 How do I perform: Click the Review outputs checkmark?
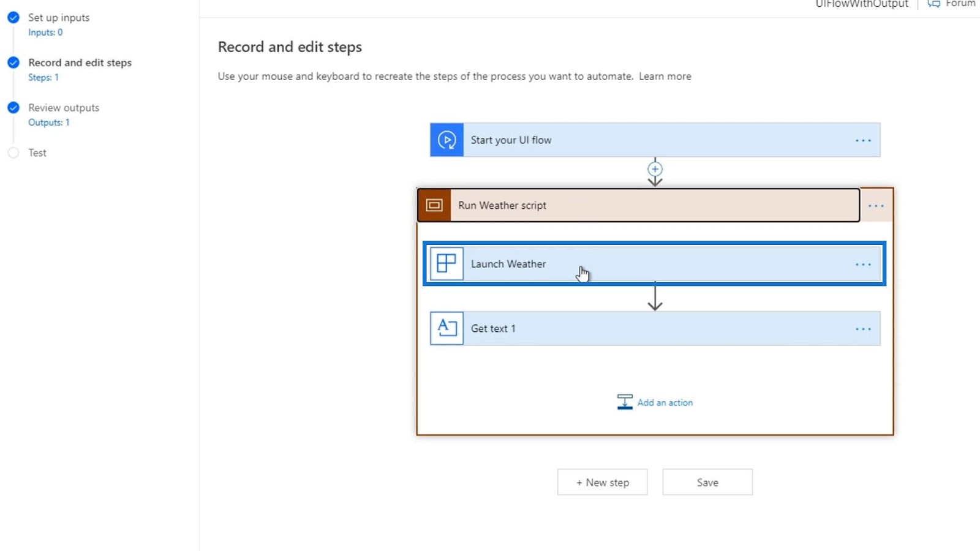(13, 108)
